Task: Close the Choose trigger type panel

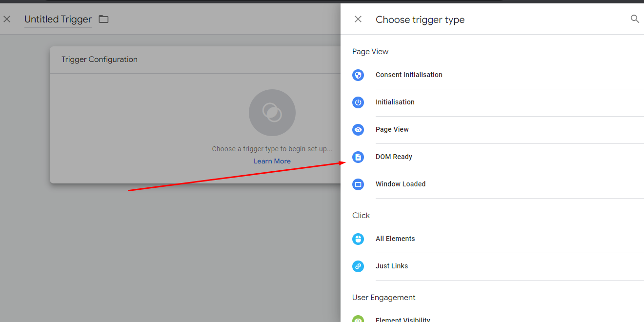Action: coord(358,20)
